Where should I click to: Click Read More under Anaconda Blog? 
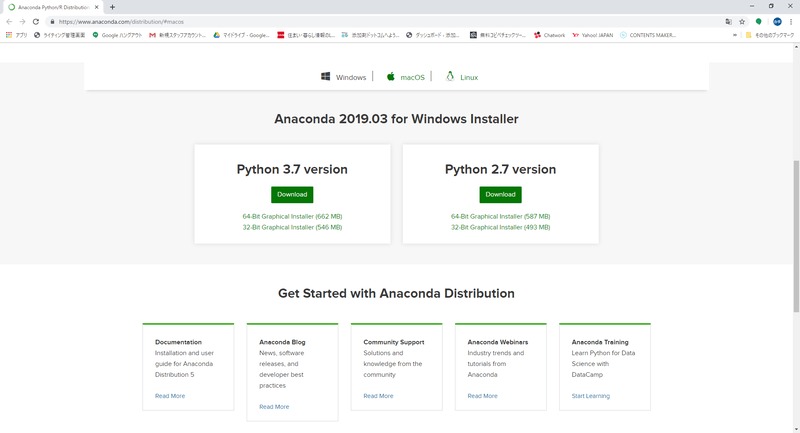(274, 406)
